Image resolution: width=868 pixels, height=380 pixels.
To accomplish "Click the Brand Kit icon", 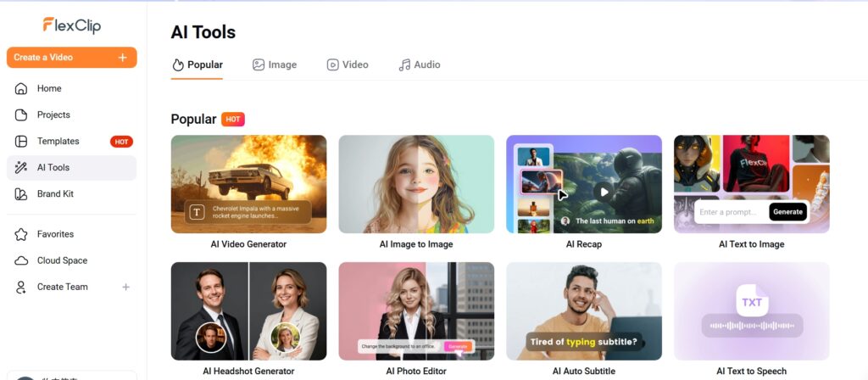I will [21, 194].
